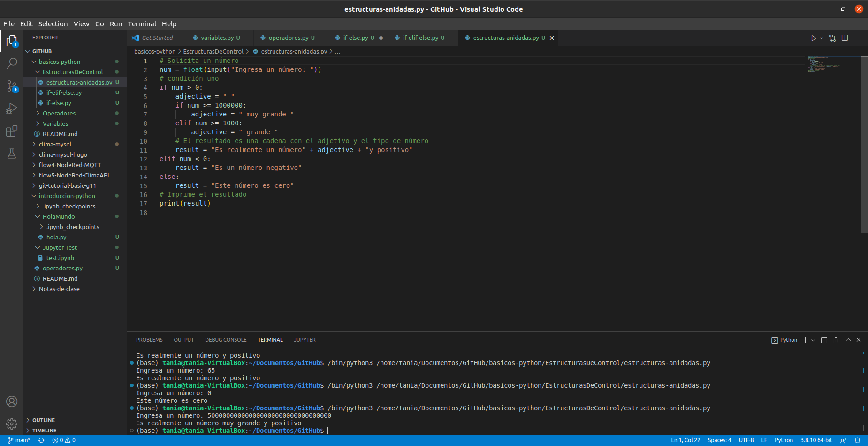Open the Testing view
Image resolution: width=868 pixels, height=446 pixels.
coord(12,154)
